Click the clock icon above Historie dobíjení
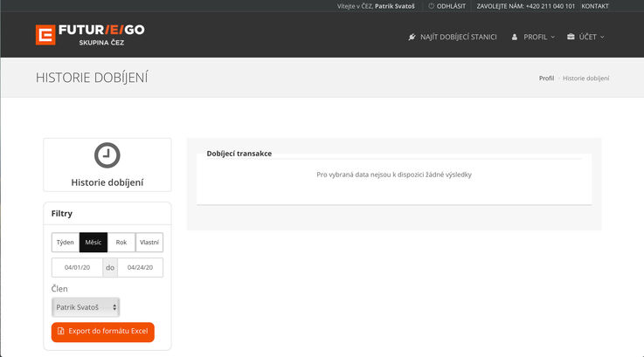The height and width of the screenshot is (357, 644). [107, 154]
